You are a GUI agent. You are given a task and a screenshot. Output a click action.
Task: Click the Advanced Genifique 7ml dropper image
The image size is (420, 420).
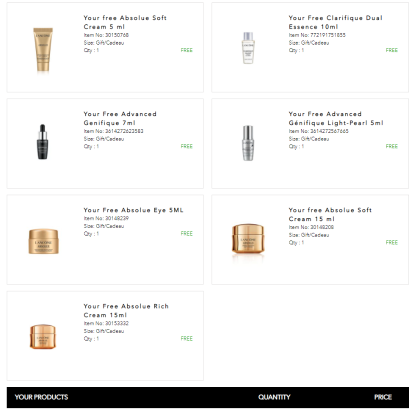tap(42, 142)
